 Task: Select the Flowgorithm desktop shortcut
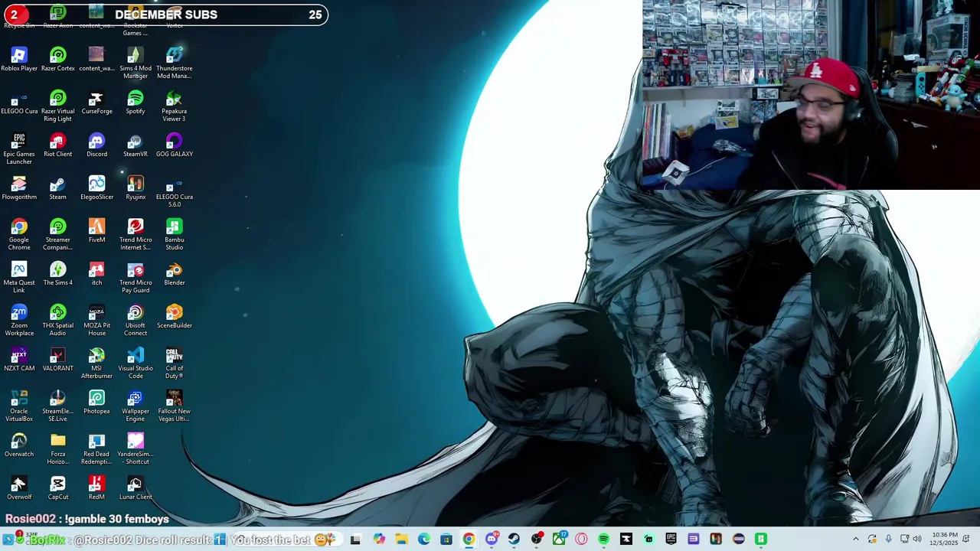click(19, 188)
